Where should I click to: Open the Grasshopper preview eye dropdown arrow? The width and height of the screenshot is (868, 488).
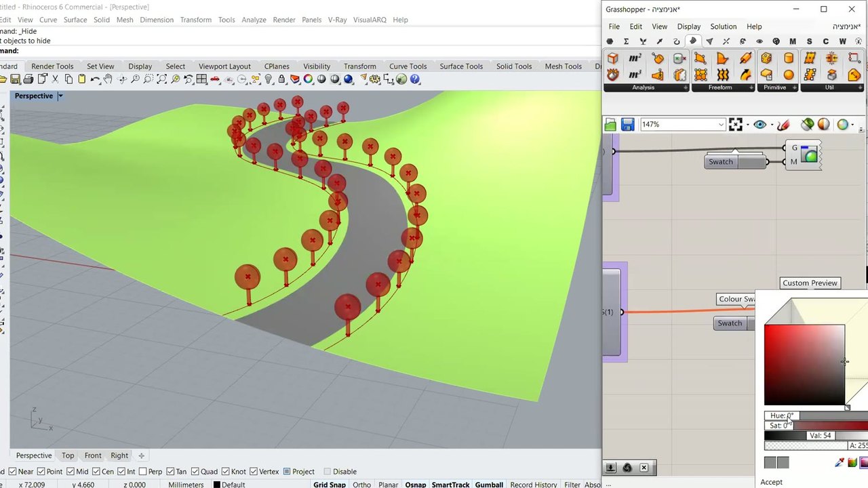pyautogui.click(x=771, y=125)
